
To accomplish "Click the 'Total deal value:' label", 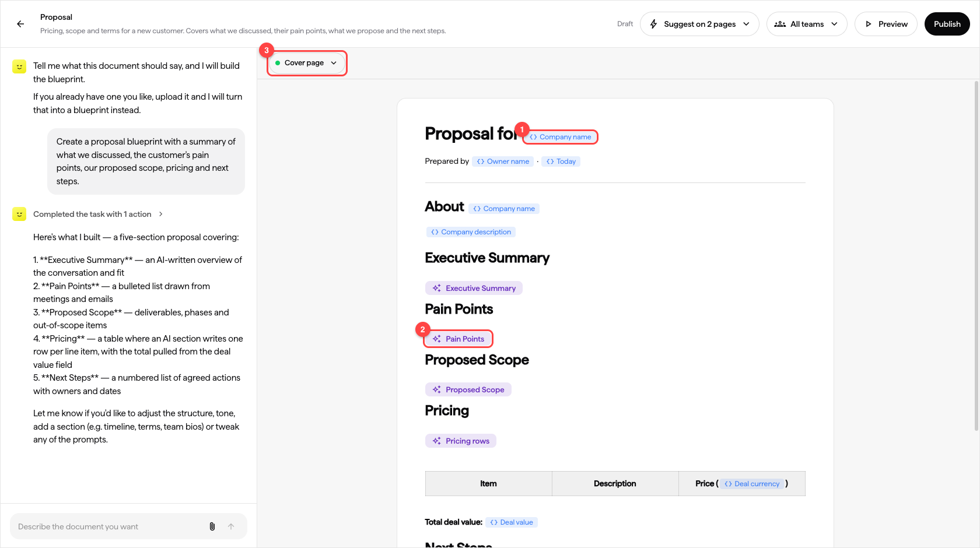I will pyautogui.click(x=454, y=522).
